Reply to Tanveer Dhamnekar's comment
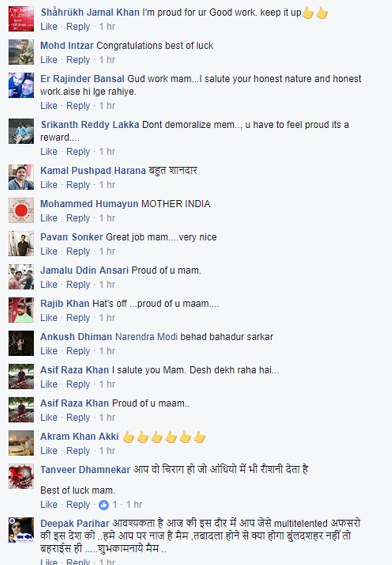The height and width of the screenshot is (565, 392). [78, 505]
